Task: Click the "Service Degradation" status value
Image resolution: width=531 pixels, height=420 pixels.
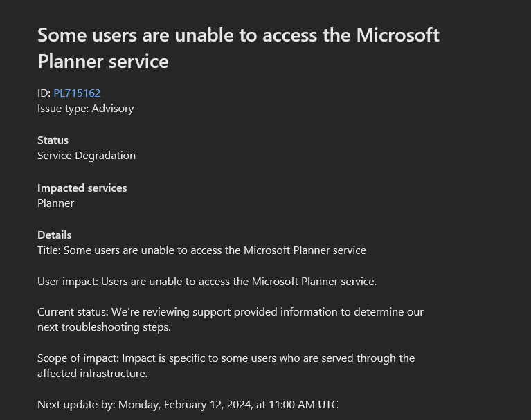Action: click(x=87, y=155)
